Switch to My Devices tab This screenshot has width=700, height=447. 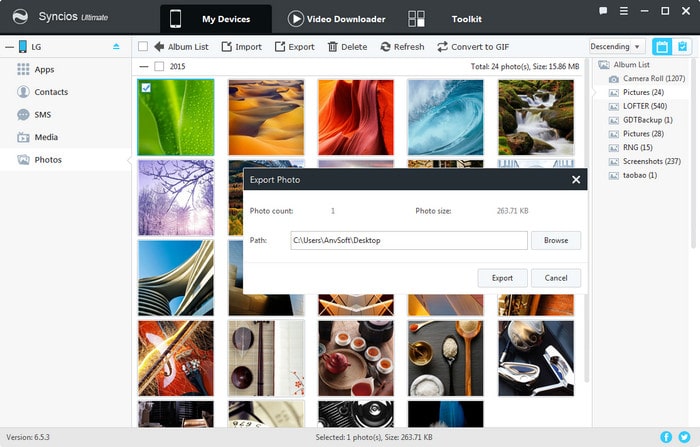pos(216,19)
